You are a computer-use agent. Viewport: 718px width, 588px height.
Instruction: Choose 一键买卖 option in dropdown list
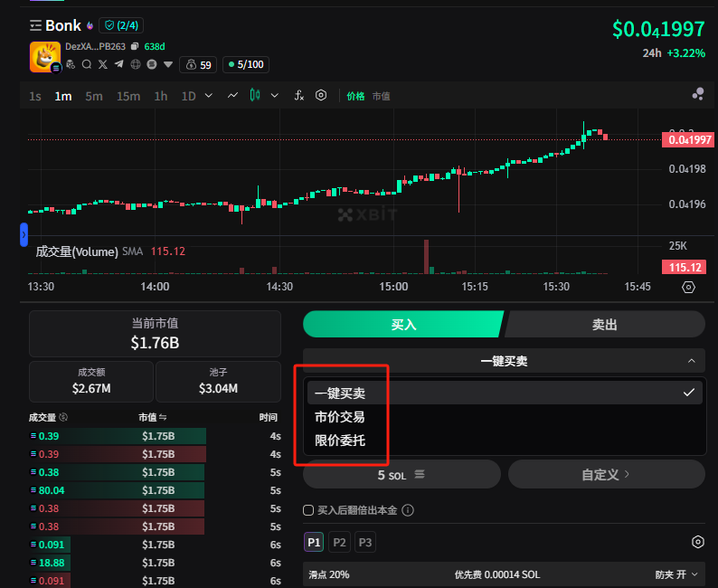[505, 393]
